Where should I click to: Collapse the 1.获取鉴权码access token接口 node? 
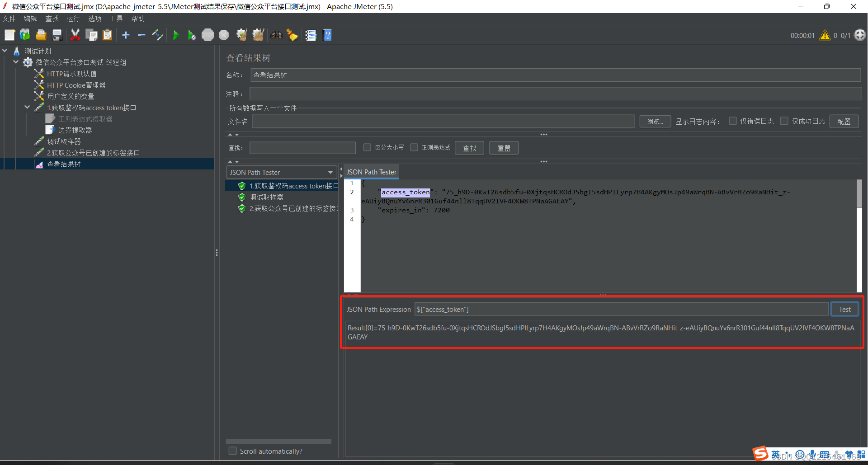point(27,108)
